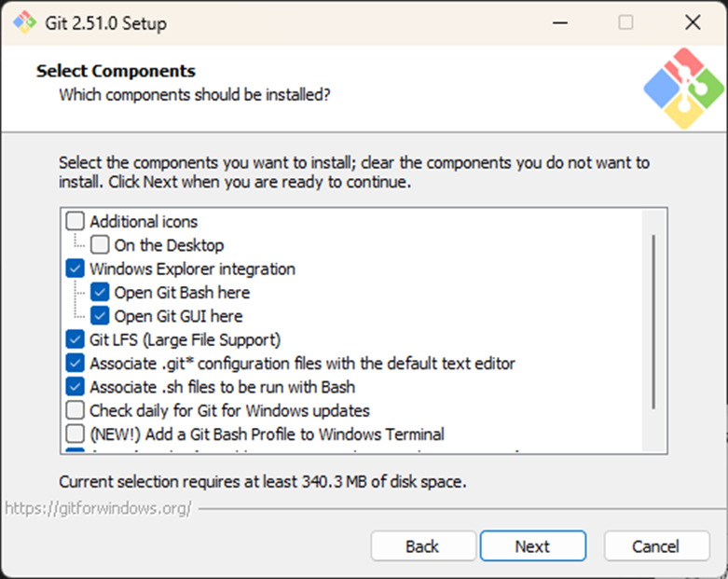Viewport: 728px width, 579px height.
Task: Uncheck Windows Explorer integration
Action: point(76,269)
